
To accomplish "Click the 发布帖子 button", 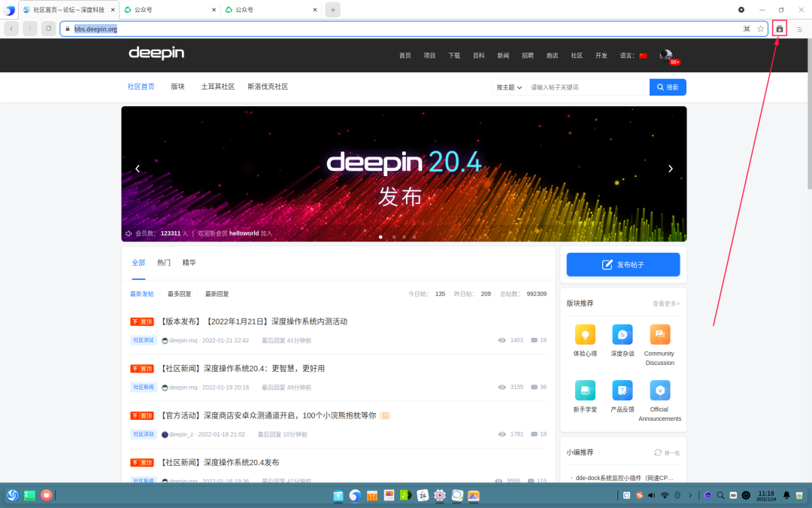I will (x=623, y=264).
